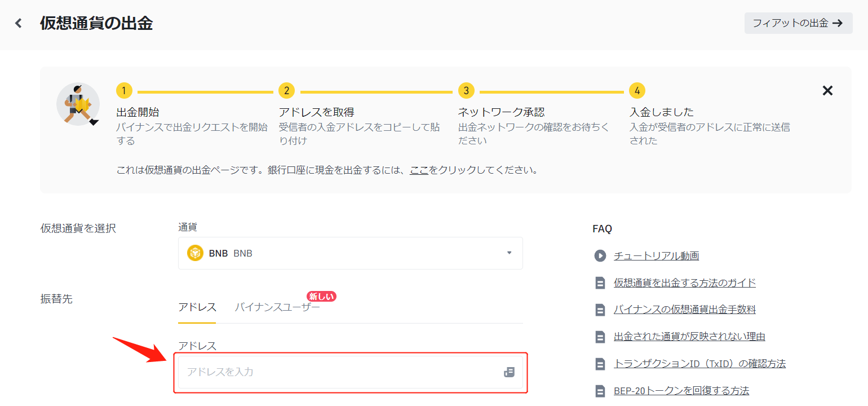
Task: Focus the アドレスを入力 address input field
Action: (351, 372)
